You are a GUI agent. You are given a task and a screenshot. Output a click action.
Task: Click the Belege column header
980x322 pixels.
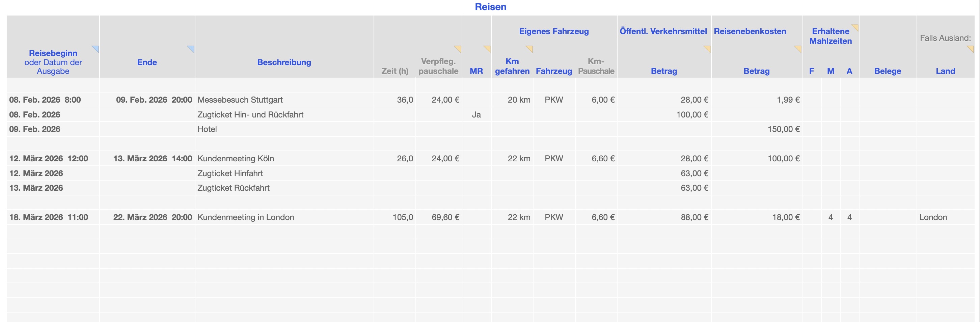[x=887, y=71]
